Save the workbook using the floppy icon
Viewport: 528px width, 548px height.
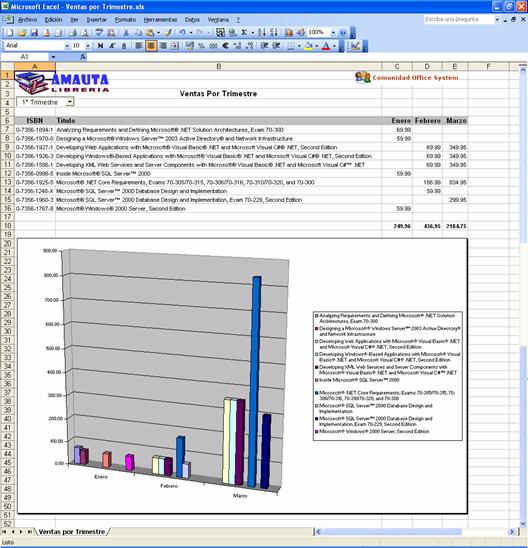click(34, 33)
